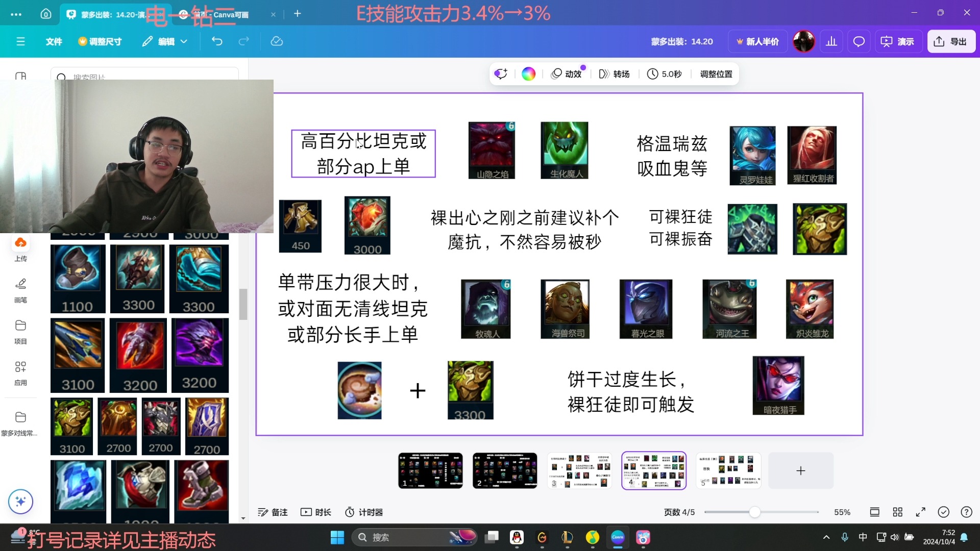Viewport: 980px width, 551px height.
Task: Open the 时长 duration view
Action: [x=316, y=512]
